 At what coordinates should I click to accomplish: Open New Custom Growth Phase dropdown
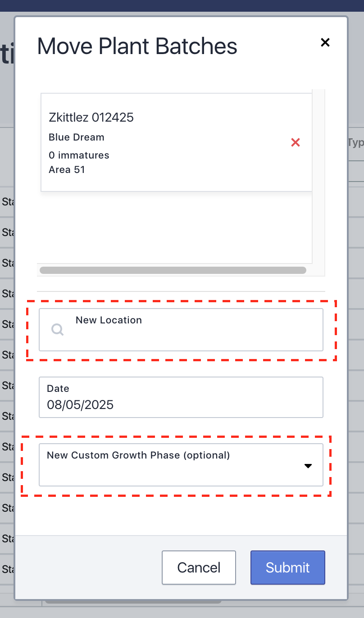(x=181, y=465)
